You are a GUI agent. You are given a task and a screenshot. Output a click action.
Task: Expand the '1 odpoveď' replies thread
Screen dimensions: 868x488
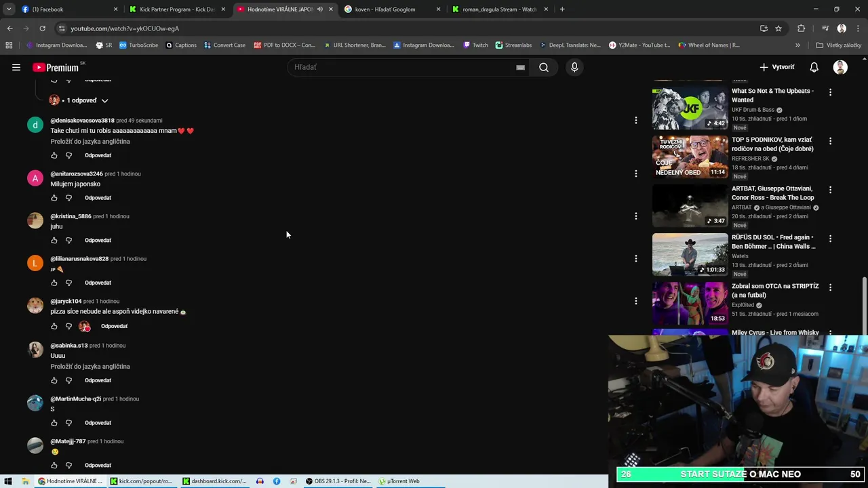(x=79, y=100)
